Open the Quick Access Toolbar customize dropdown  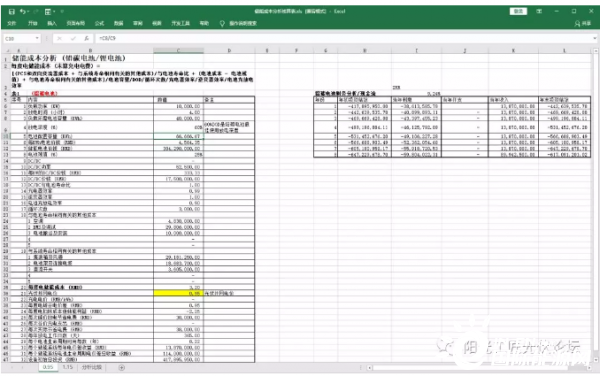[62, 11]
